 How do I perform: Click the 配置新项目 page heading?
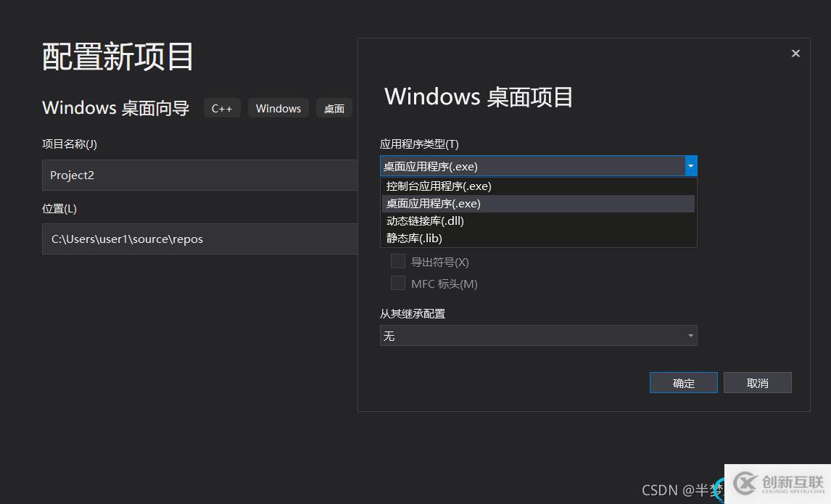118,57
